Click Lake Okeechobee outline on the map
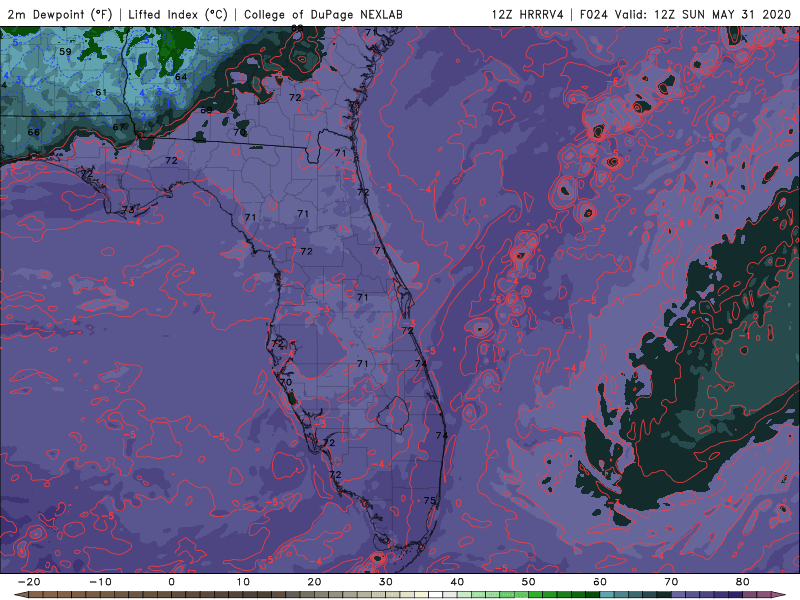The width and height of the screenshot is (800, 600). pyautogui.click(x=393, y=415)
